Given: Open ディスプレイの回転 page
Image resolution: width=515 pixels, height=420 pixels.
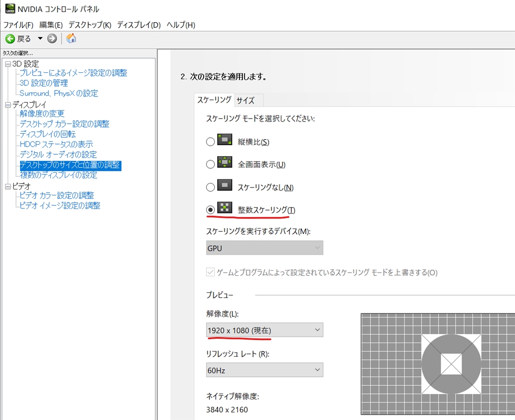Looking at the screenshot, I should tap(48, 134).
